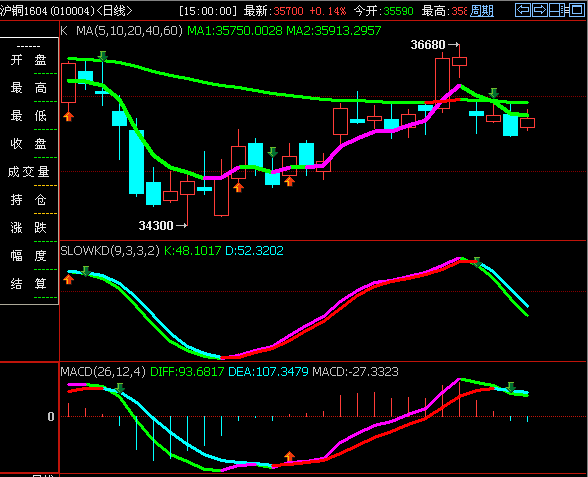Click the +0.14% change value

tap(328, 11)
